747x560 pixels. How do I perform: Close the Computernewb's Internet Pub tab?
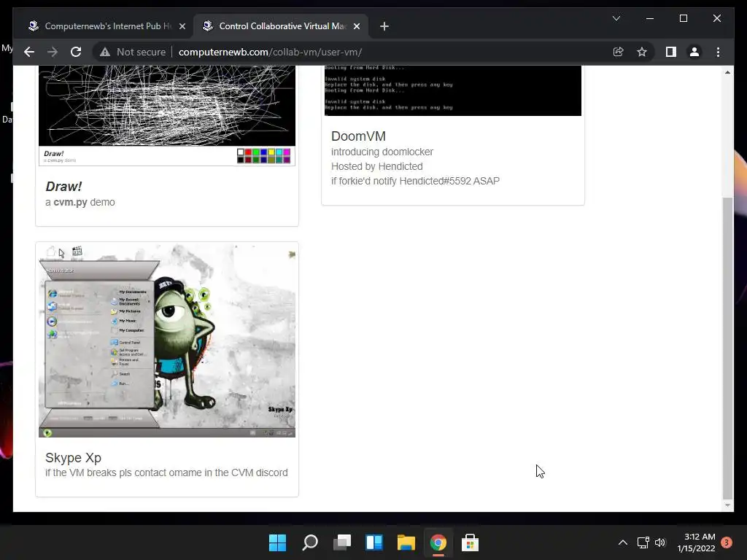(x=182, y=26)
